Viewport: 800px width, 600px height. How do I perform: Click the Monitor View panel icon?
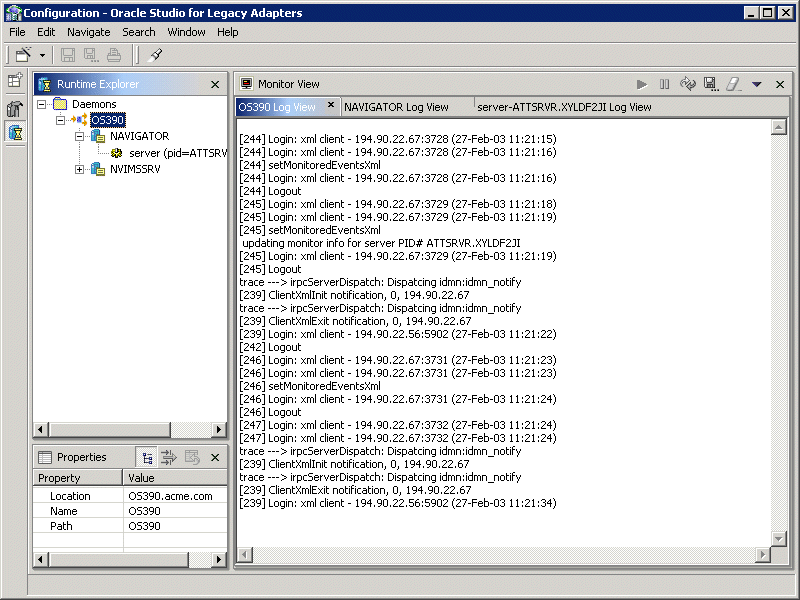point(246,84)
